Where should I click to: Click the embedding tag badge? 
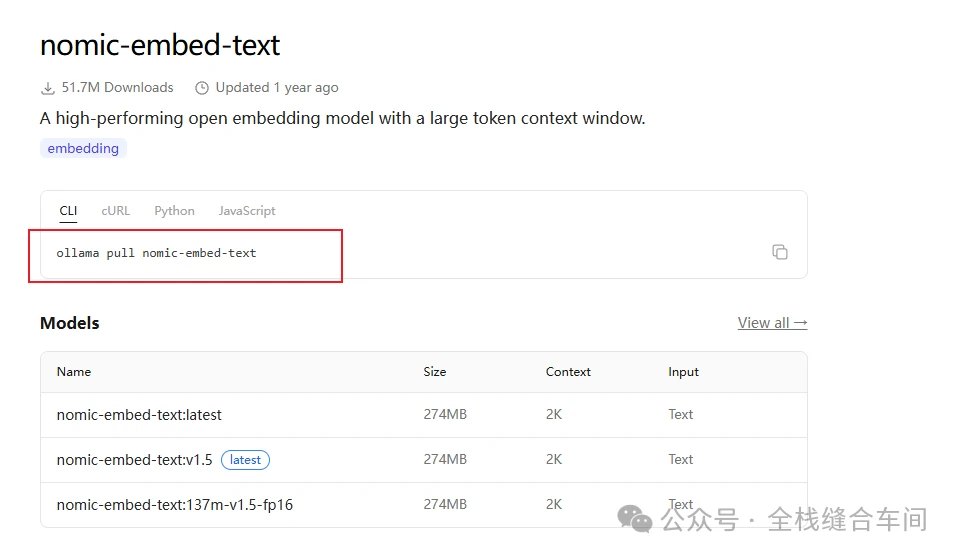click(x=83, y=149)
